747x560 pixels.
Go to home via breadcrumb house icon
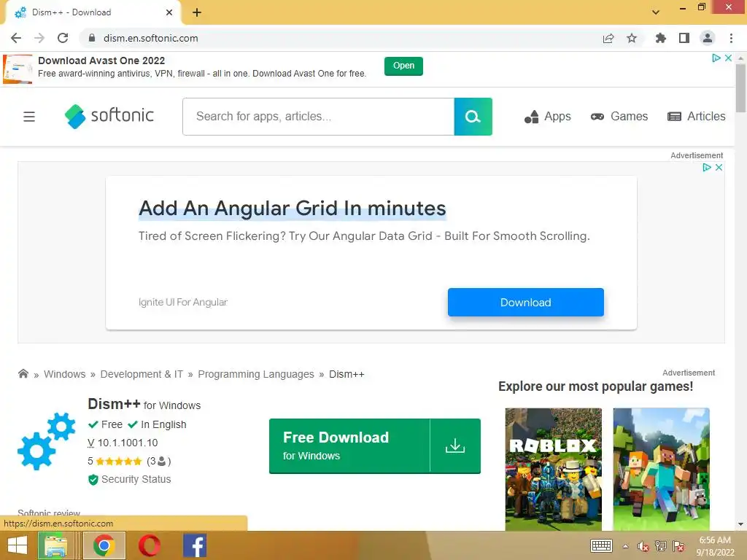click(23, 374)
